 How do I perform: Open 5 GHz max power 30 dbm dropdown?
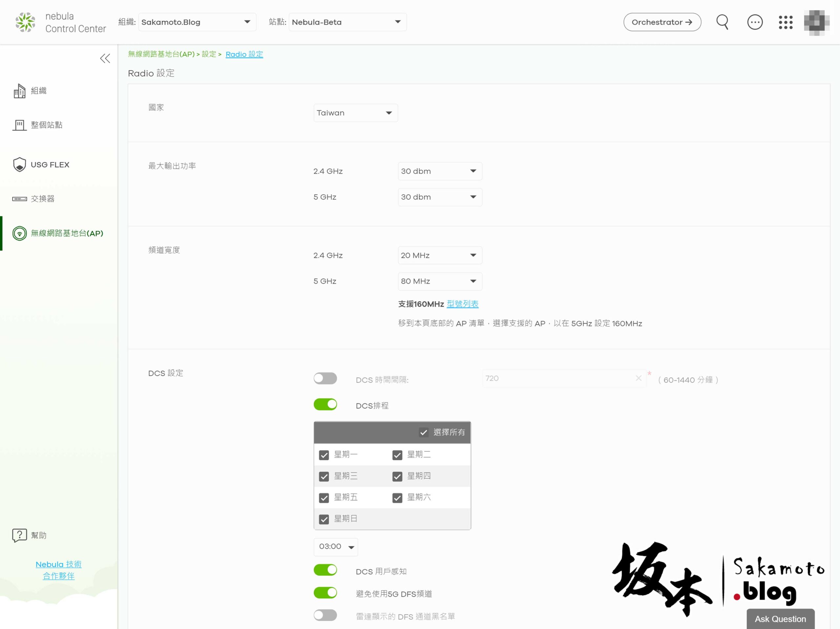440,197
